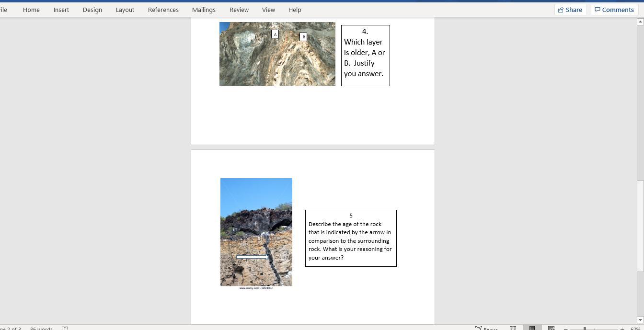Click the page number indicator
The width and height of the screenshot is (644, 330).
click(10, 329)
